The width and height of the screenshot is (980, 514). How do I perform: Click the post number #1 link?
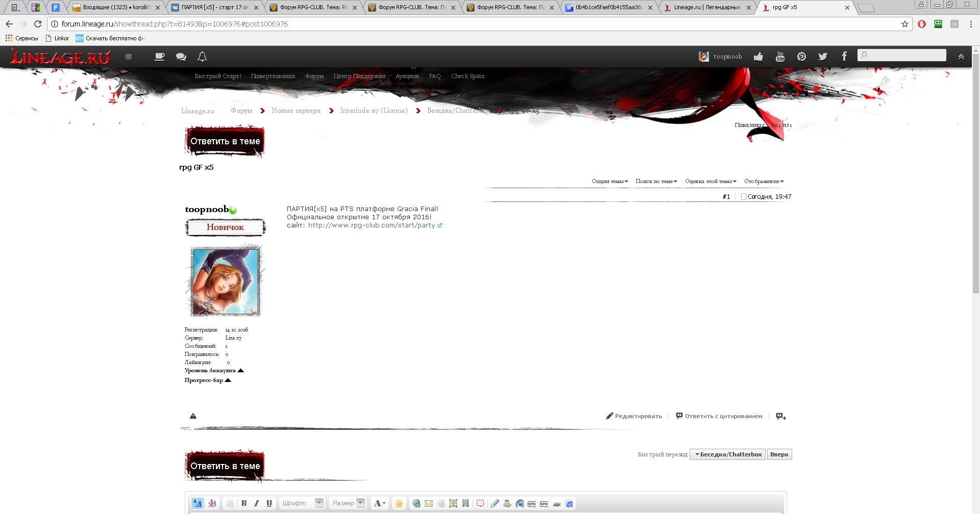(726, 197)
